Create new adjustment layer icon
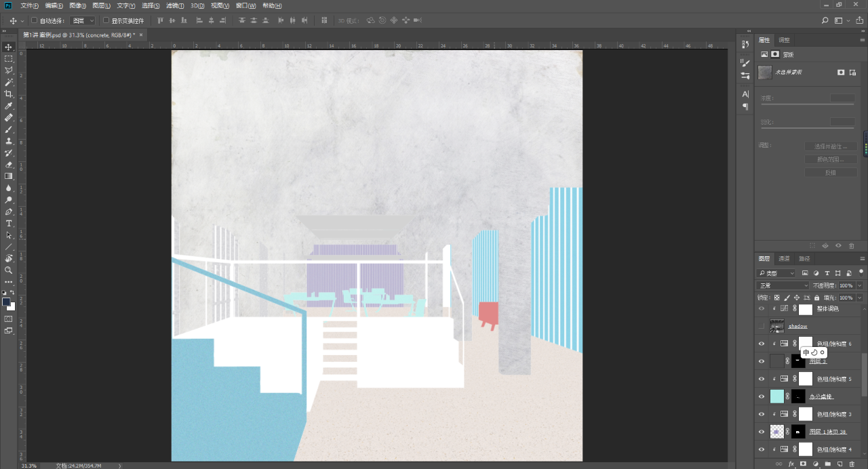Viewport: 868px width, 469px height. point(815,464)
